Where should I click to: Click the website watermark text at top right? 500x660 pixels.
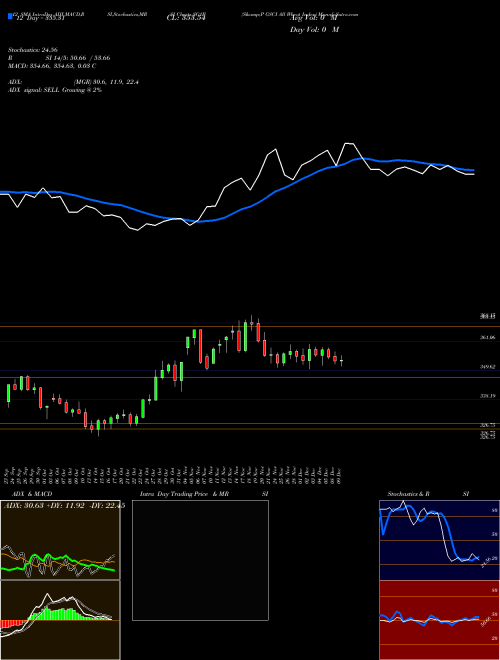pos(300,14)
